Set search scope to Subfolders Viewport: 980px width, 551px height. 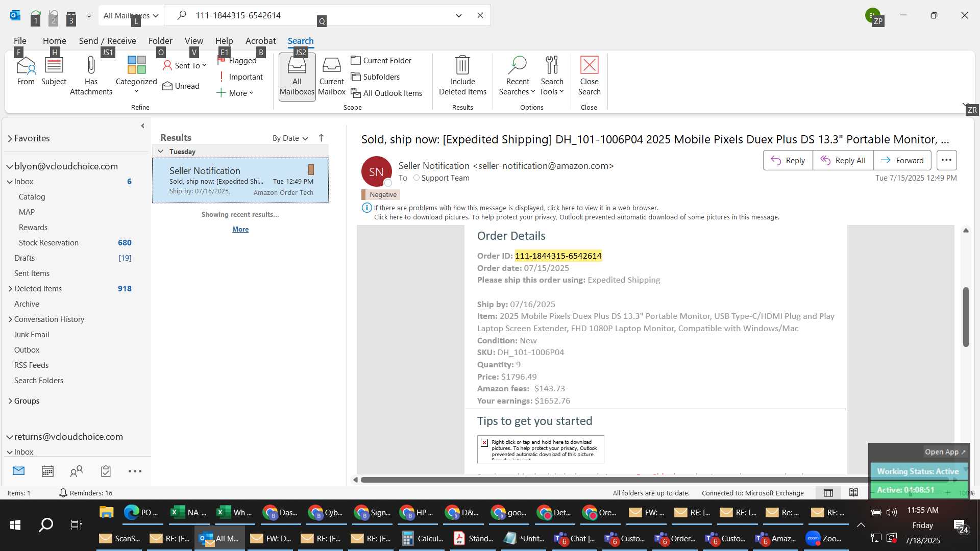pos(375,77)
